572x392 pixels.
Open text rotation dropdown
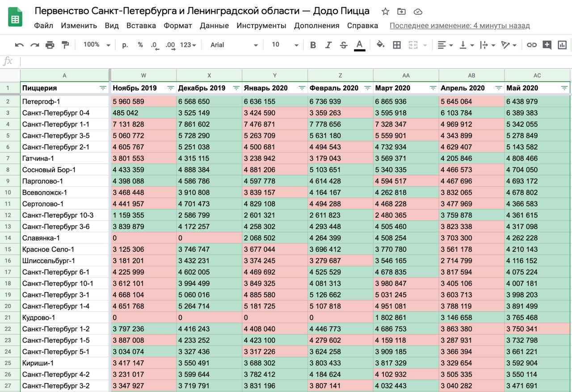click(x=509, y=45)
